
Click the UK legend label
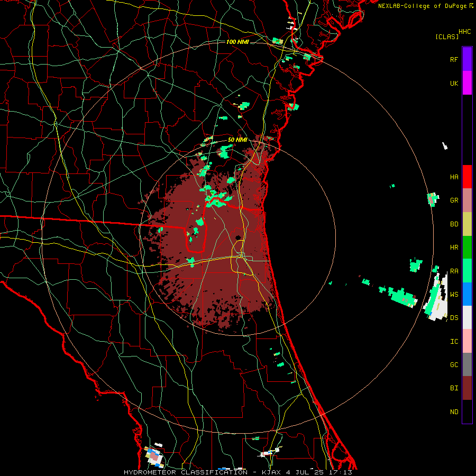pos(454,83)
